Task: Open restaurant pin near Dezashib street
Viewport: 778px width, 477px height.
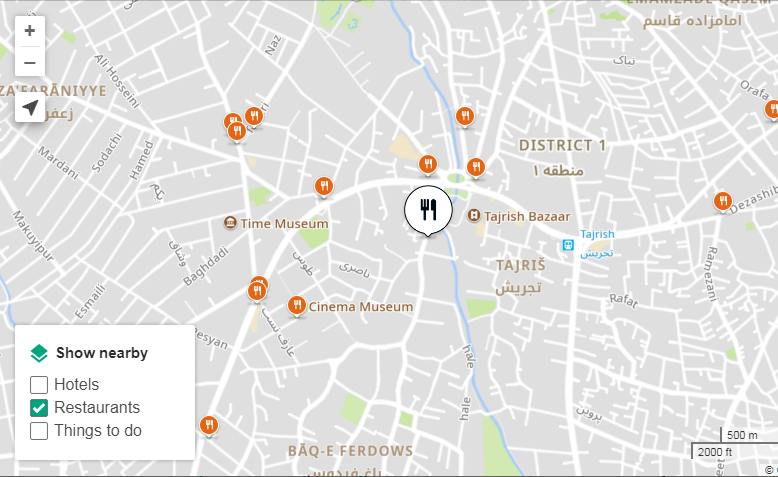Action: coord(723,202)
